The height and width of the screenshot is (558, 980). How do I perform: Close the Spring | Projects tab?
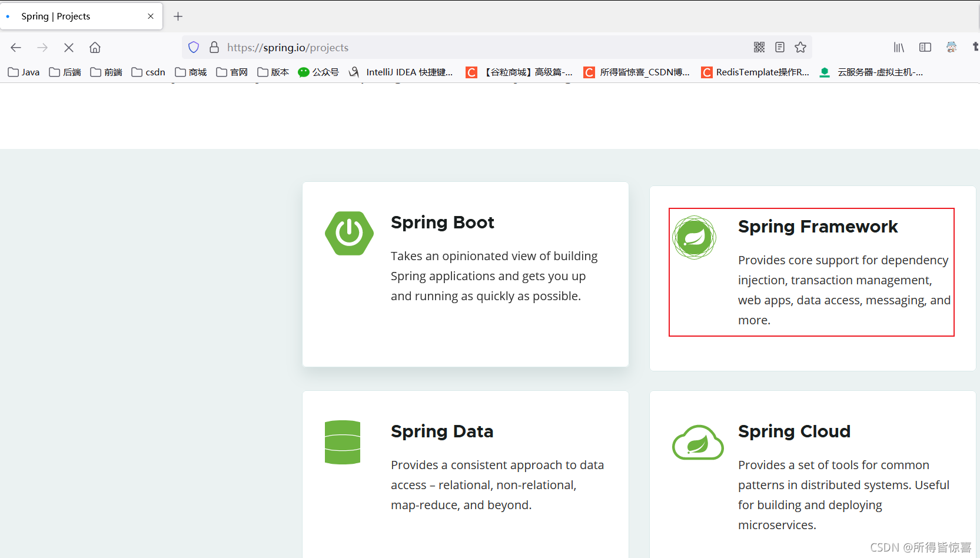point(151,16)
